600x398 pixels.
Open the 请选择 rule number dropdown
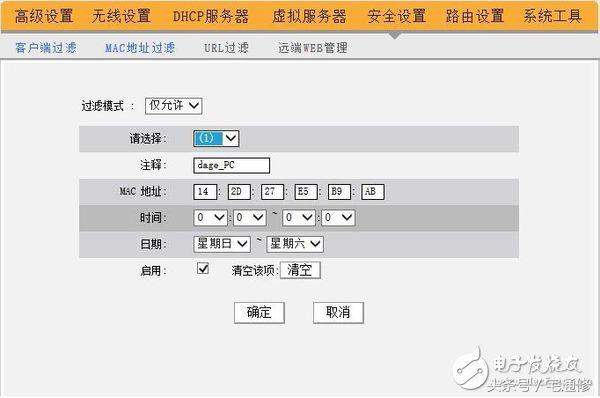tap(216, 139)
